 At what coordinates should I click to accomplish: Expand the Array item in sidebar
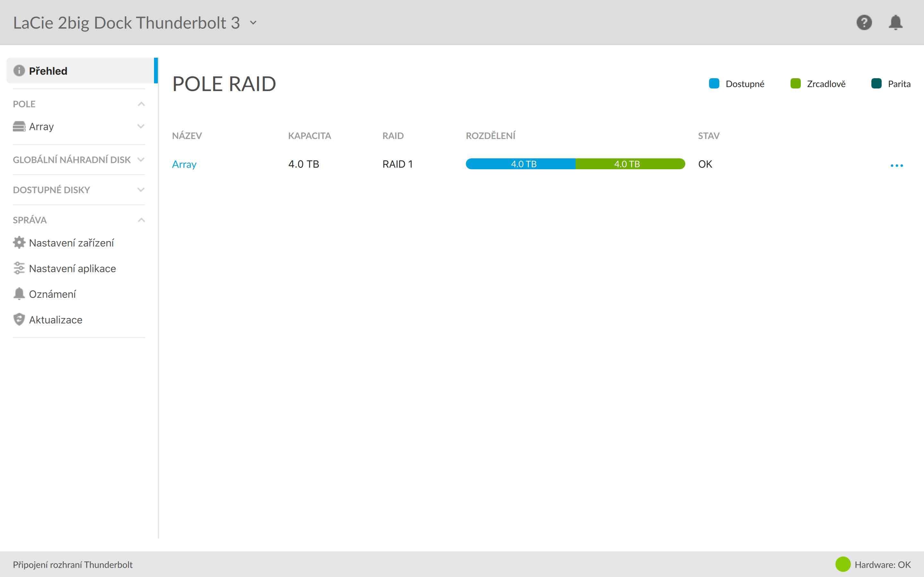(141, 126)
